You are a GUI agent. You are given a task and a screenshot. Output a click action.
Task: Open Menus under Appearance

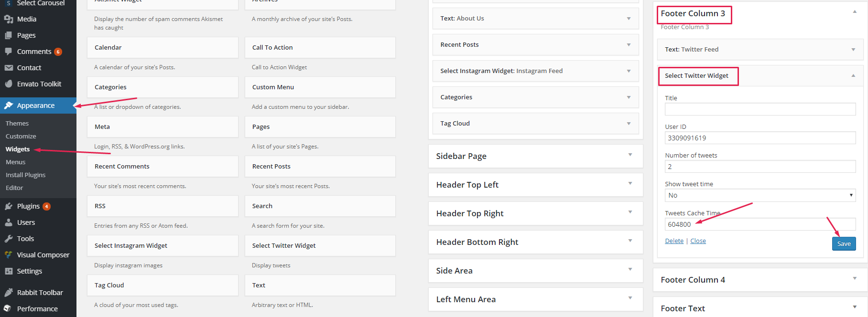tap(16, 162)
